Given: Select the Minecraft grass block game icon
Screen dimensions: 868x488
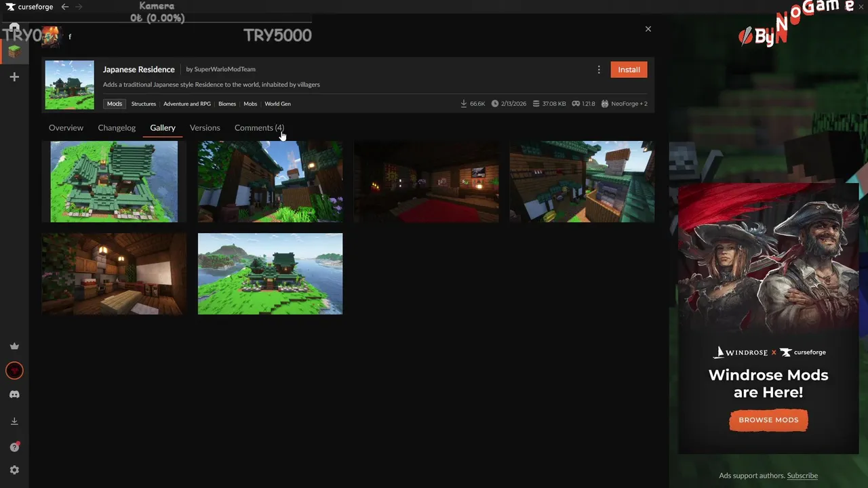Looking at the screenshot, I should click(x=14, y=51).
